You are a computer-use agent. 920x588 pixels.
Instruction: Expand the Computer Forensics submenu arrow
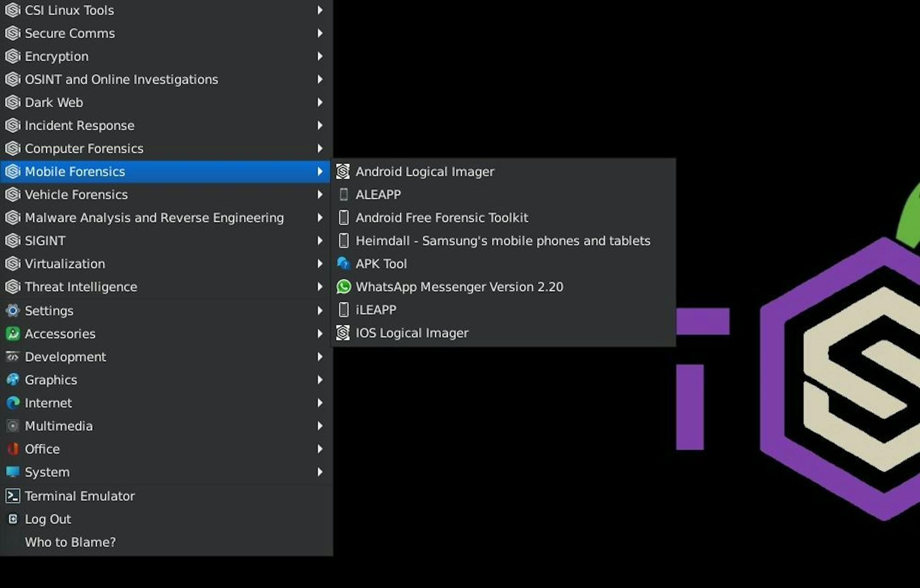pyautogui.click(x=320, y=148)
